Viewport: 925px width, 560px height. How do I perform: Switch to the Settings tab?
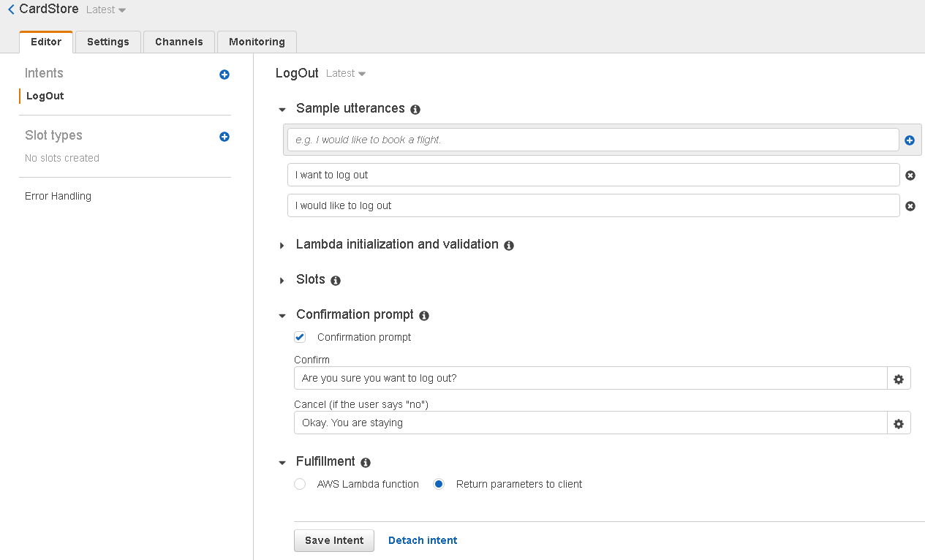tap(108, 42)
